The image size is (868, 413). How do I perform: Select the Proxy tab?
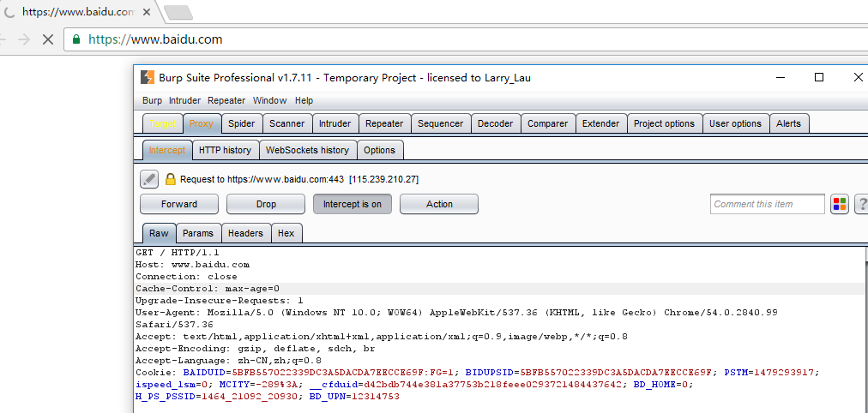(201, 124)
